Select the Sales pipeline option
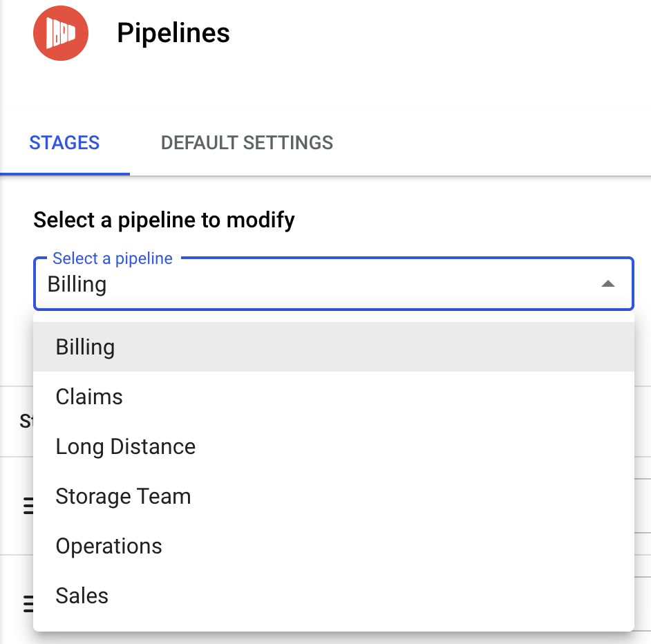651x644 pixels. [x=82, y=596]
